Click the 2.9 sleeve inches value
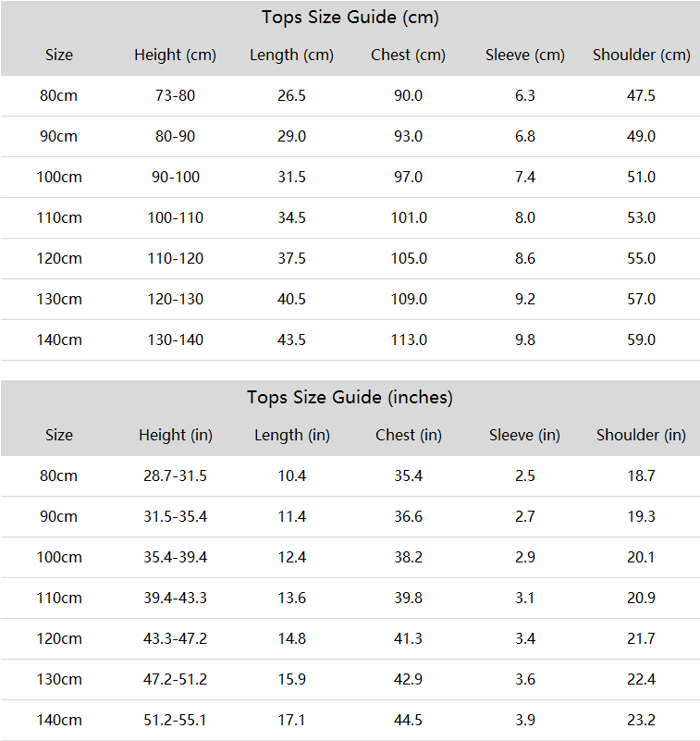 click(x=524, y=558)
